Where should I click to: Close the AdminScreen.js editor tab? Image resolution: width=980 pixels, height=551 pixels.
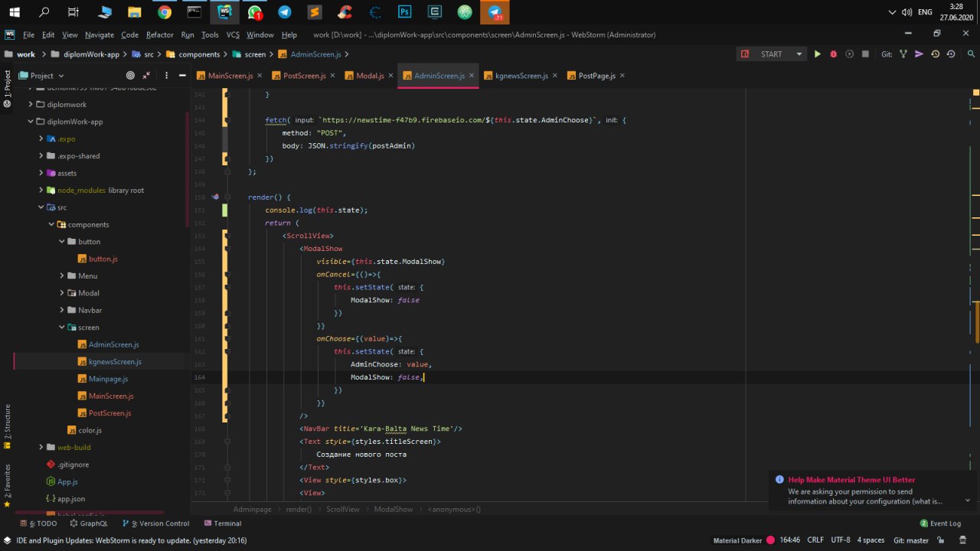pyautogui.click(x=472, y=76)
